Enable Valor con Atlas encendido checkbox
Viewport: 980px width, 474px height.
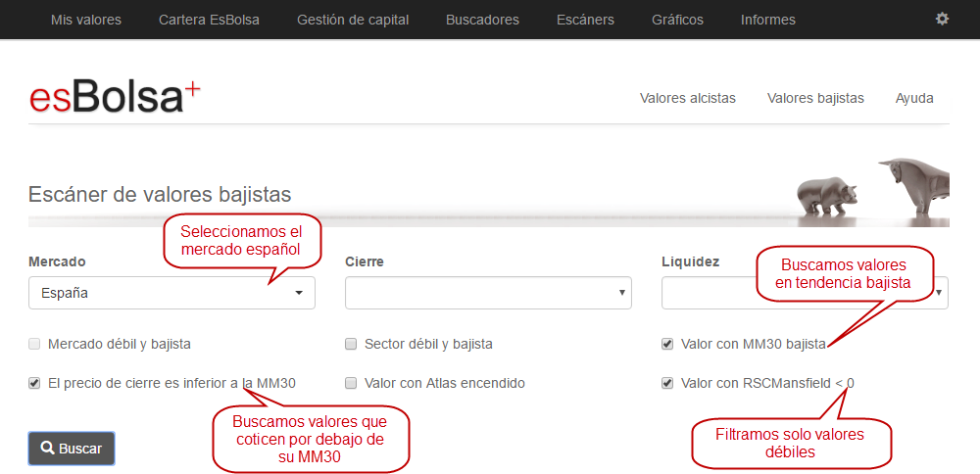pyautogui.click(x=351, y=383)
